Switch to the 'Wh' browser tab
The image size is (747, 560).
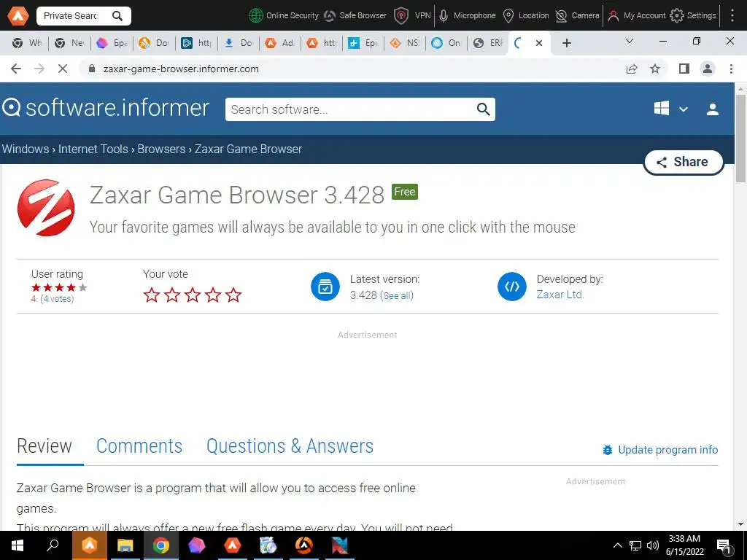(27, 43)
